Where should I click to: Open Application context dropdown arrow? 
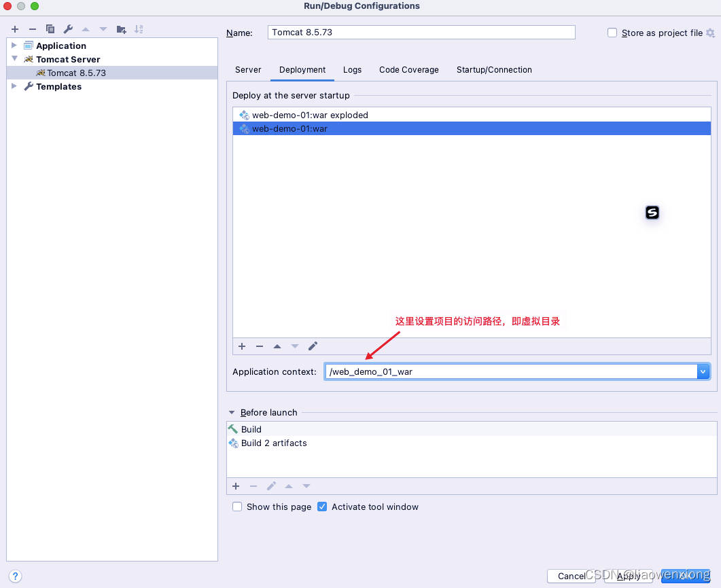point(703,371)
